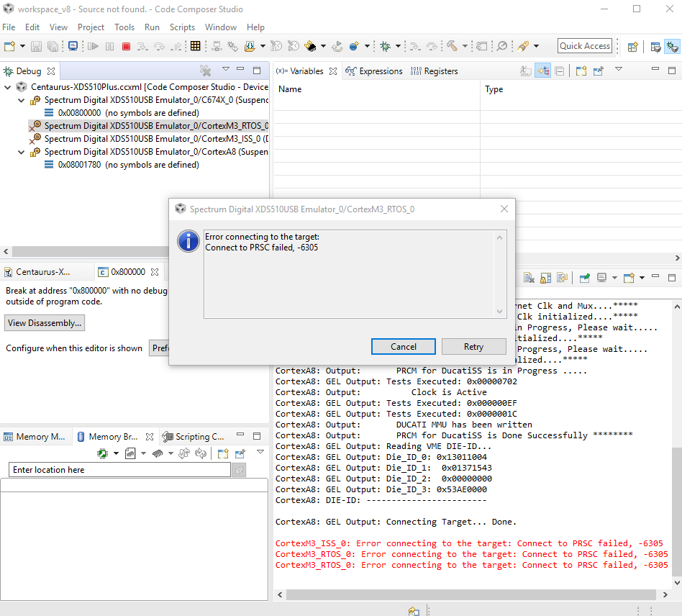The image size is (682, 616).
Task: Click the View Disassembly button
Action: (45, 323)
